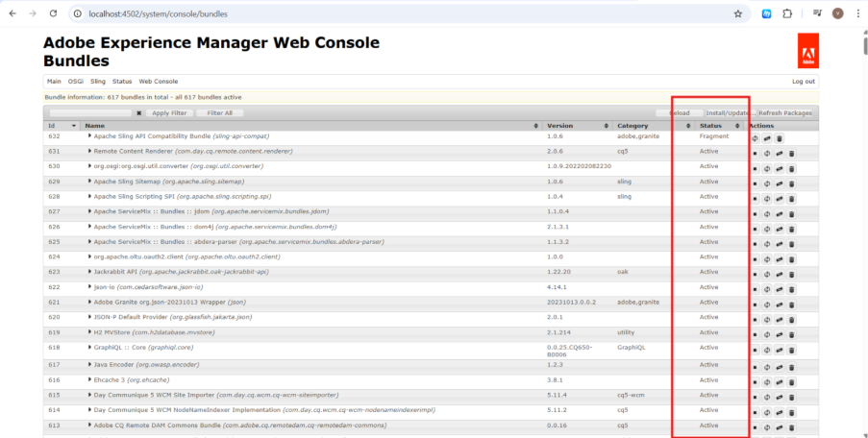This screenshot has width=868, height=438.
Task: Update the JSON-P Default Provider bundle
Action: [x=780, y=320]
